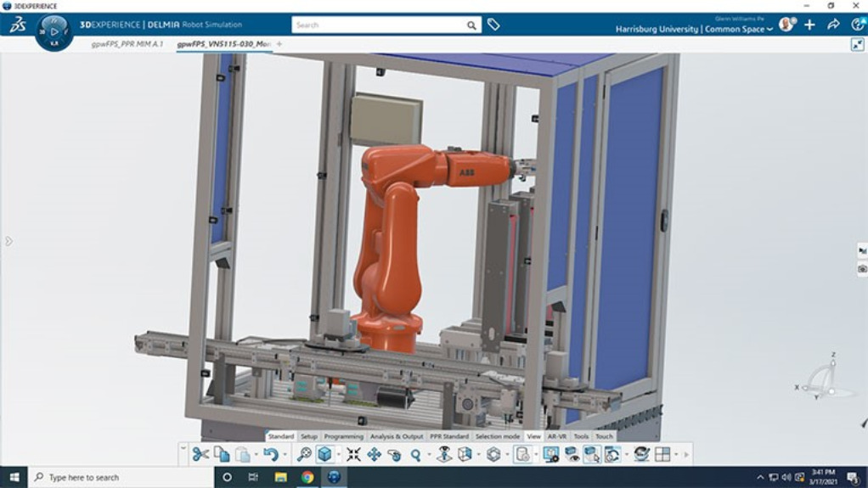Click the Windows taskbar search box
868x488 pixels.
click(121, 477)
